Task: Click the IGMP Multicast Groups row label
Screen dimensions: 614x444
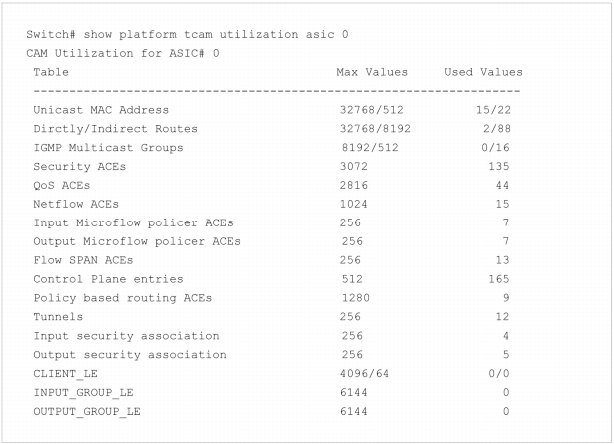Action: [108, 148]
